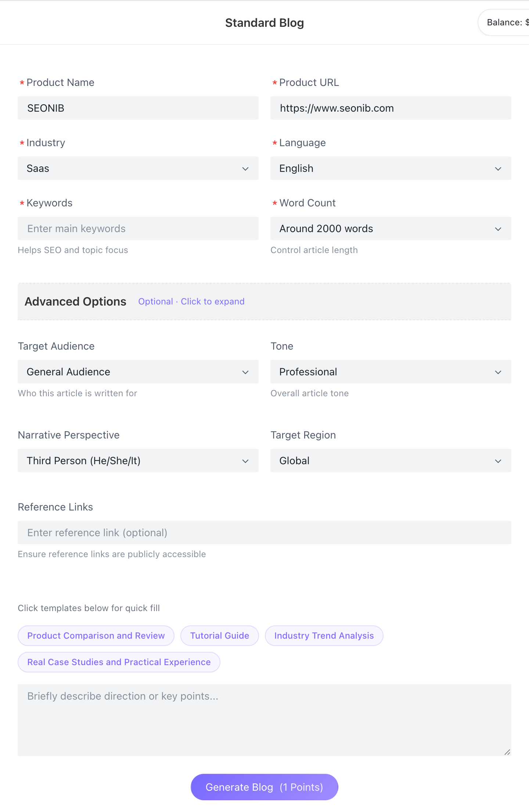Click the Reference Links input field
The image size is (529, 812).
point(264,533)
